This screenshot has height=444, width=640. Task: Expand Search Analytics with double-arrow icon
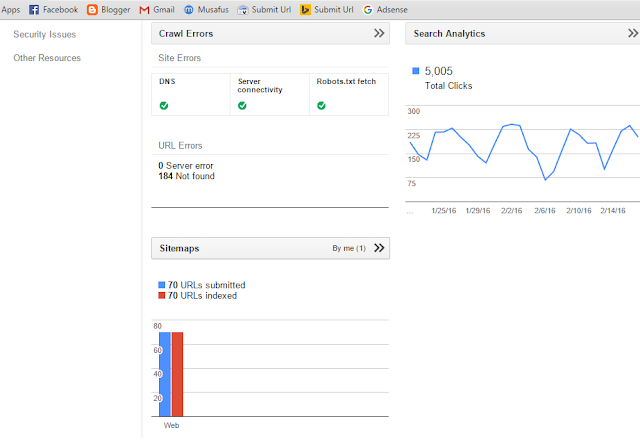pos(633,33)
